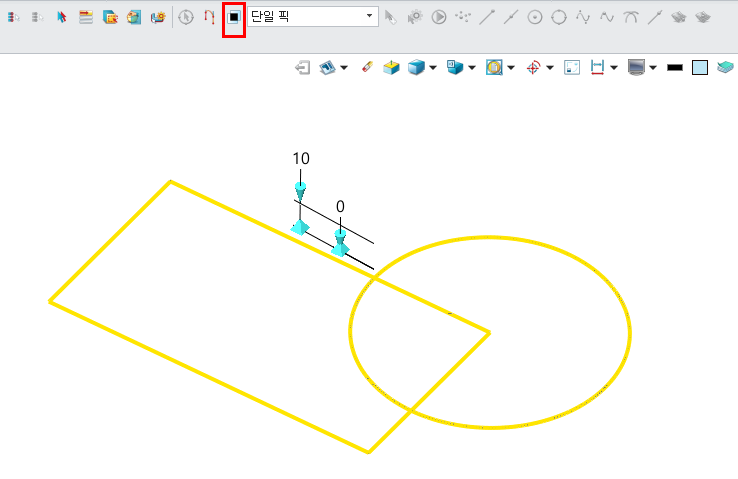The image size is (738, 479).
Task: Click the circle with center point icon
Action: click(535, 17)
